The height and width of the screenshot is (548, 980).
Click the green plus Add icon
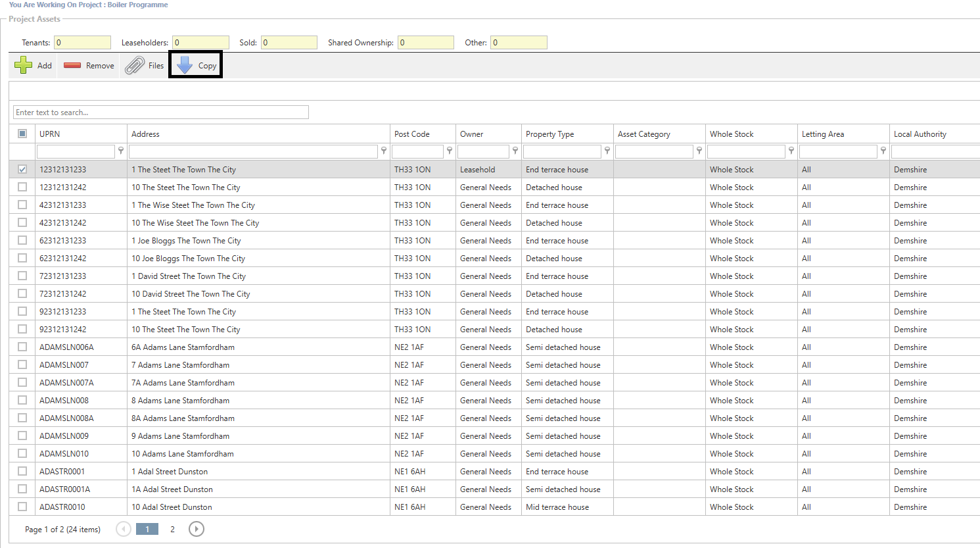coord(24,65)
